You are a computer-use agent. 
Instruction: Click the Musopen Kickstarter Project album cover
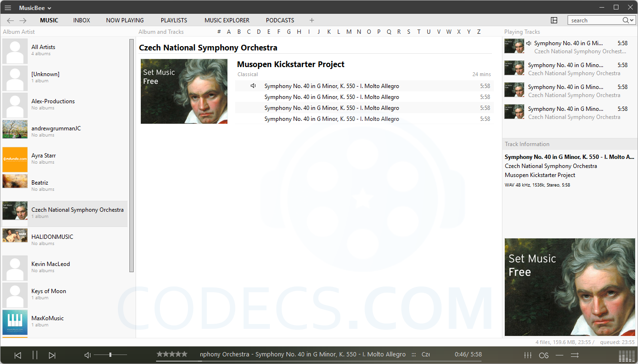coord(184,91)
